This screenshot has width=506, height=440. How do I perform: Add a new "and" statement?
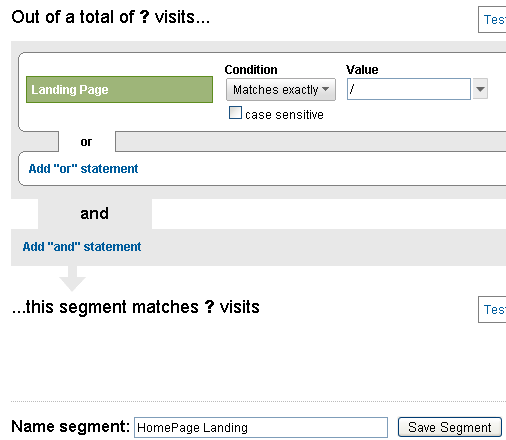pyautogui.click(x=82, y=247)
